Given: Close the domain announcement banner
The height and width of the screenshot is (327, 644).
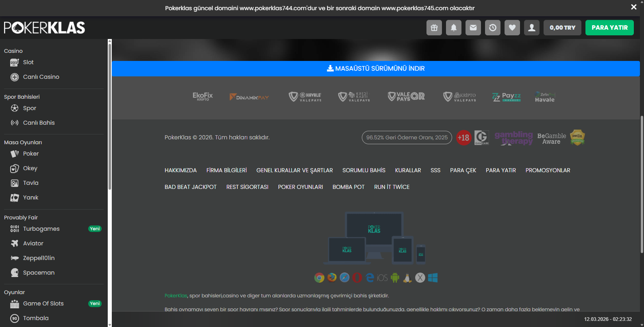Looking at the screenshot, I should pos(633,7).
